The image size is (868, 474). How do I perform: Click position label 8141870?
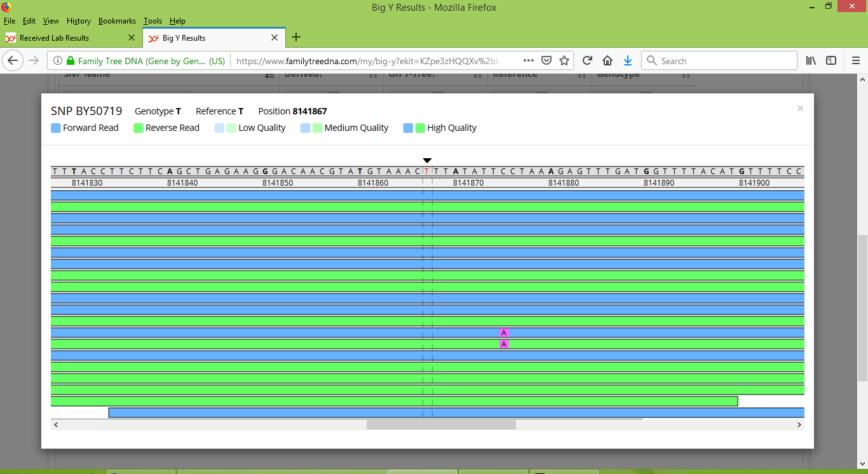468,183
